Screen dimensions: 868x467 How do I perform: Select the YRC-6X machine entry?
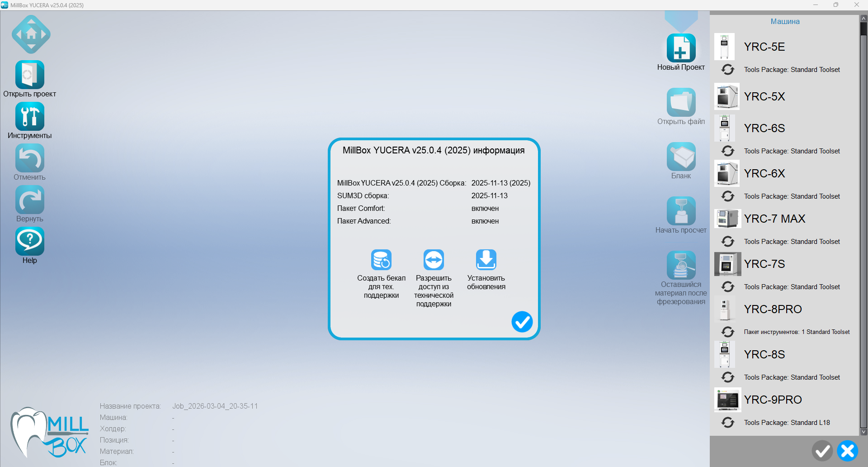coord(764,174)
